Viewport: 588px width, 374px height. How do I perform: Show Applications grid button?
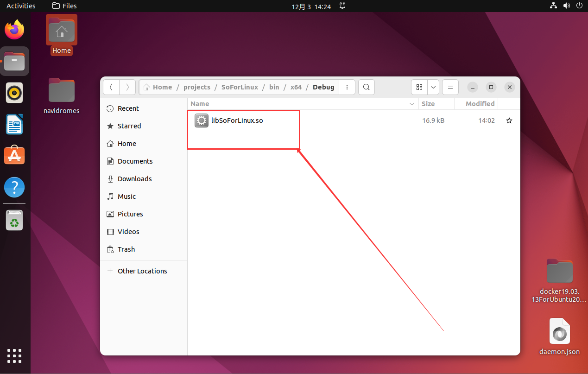14,355
